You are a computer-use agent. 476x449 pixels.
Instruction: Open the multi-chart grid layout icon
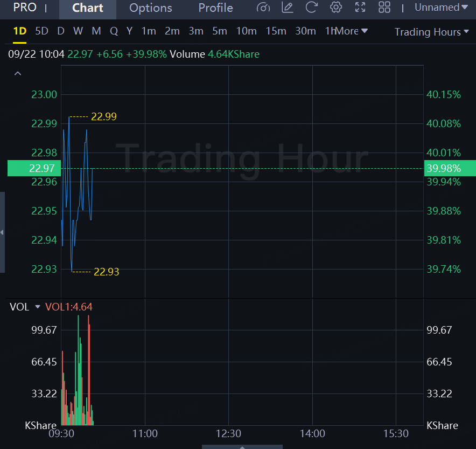point(384,8)
